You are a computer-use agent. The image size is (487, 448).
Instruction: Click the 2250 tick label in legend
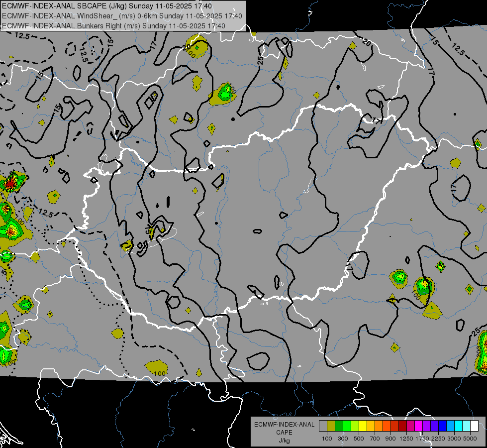[x=438, y=439]
